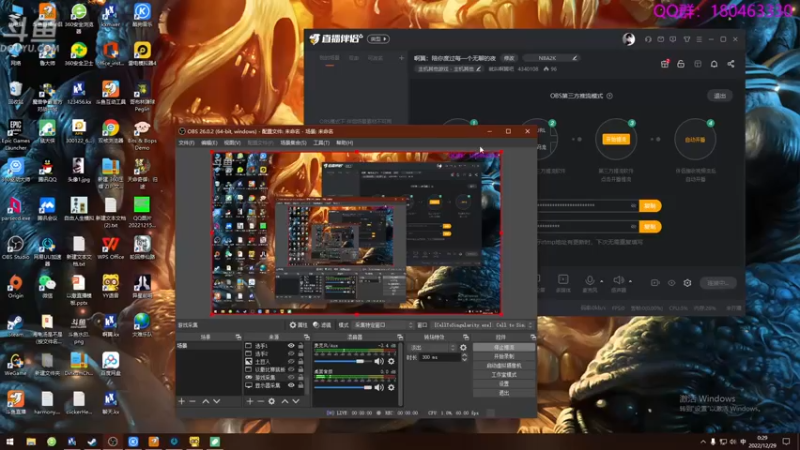Image resolution: width=800 pixels, height=450 pixels.
Task: Adjust the desktop audio volume slider
Action: tap(343, 387)
